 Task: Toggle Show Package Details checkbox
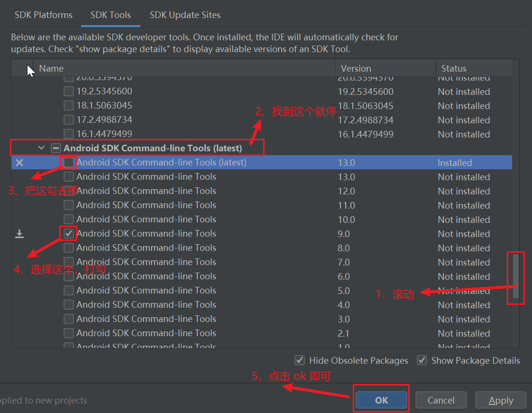point(422,360)
